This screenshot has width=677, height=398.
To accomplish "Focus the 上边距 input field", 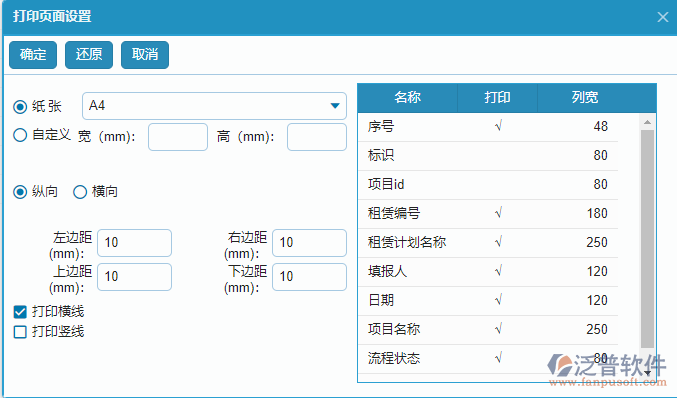I will [x=134, y=277].
